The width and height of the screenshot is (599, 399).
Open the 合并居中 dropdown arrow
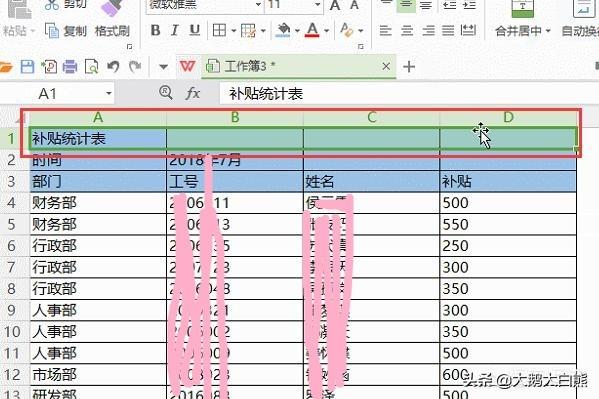(x=548, y=31)
